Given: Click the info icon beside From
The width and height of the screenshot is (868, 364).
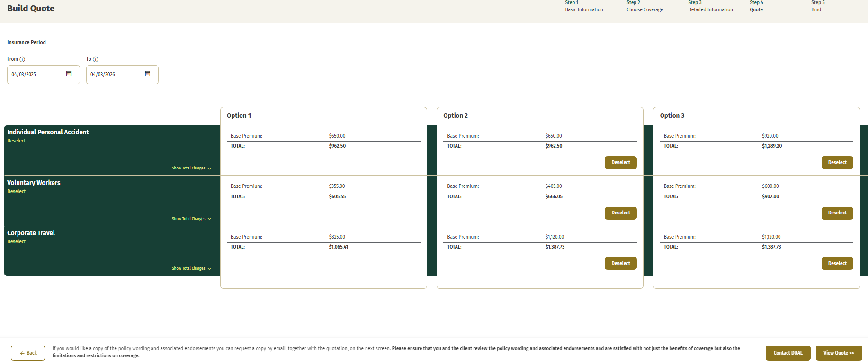Looking at the screenshot, I should [22, 59].
